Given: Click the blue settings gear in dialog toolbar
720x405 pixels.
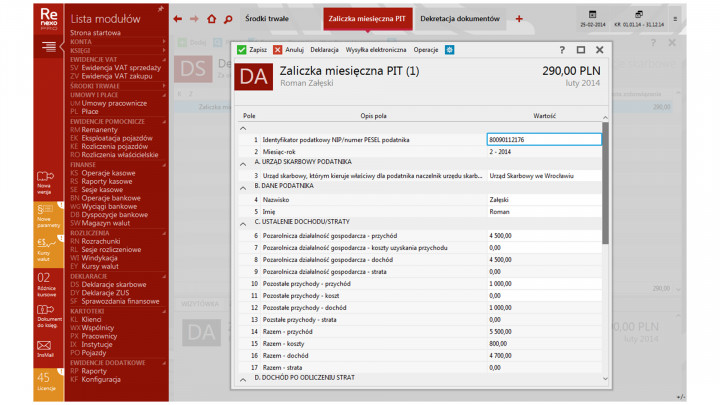Looking at the screenshot, I should 449,49.
